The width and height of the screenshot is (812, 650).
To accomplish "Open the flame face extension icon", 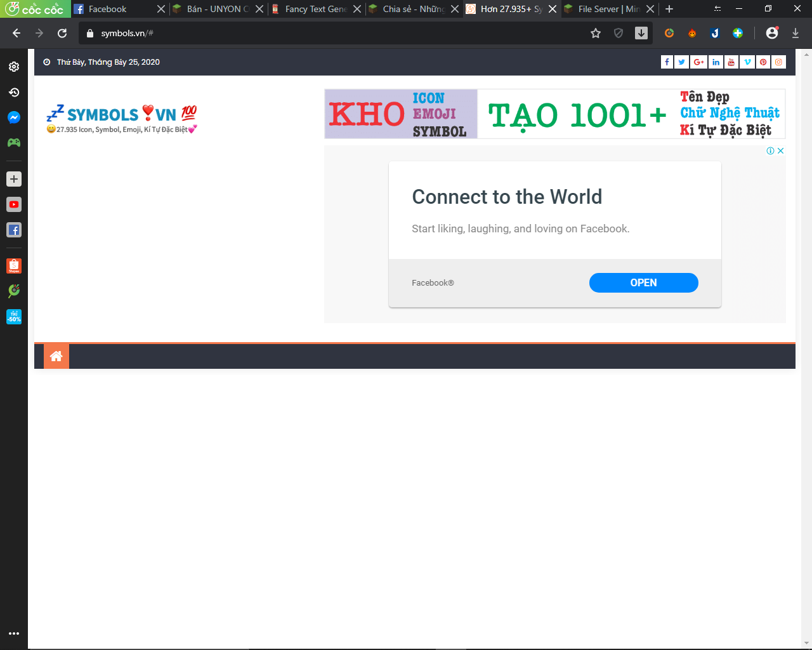I will point(692,33).
